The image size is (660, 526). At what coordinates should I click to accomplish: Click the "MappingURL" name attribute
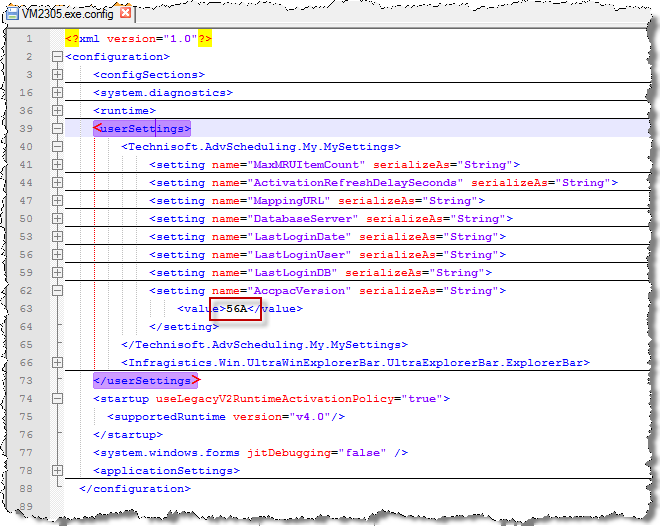pyautogui.click(x=271, y=201)
